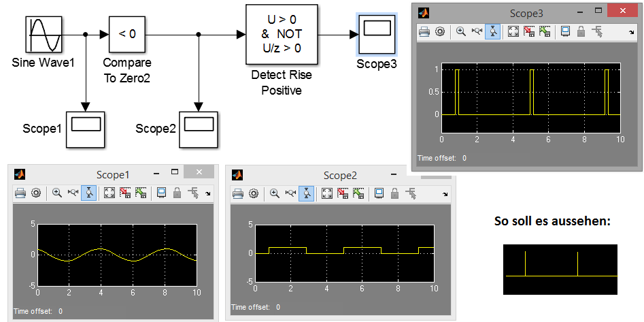Click signal selector icon in Scope3 toolbar
644x322 pixels.
click(x=598, y=31)
